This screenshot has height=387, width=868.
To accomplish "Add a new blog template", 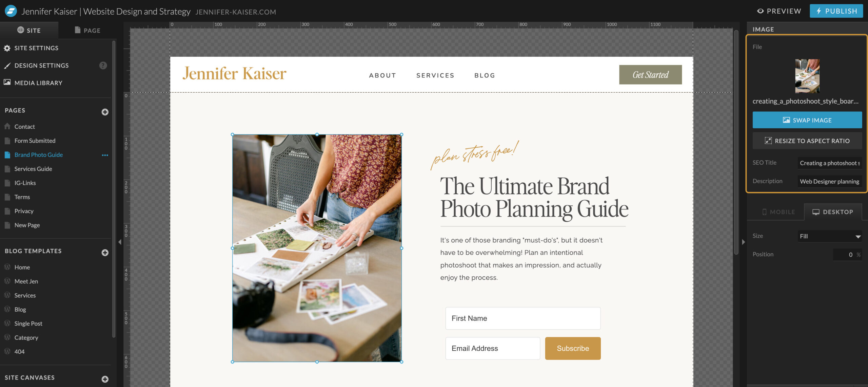I will point(105,253).
